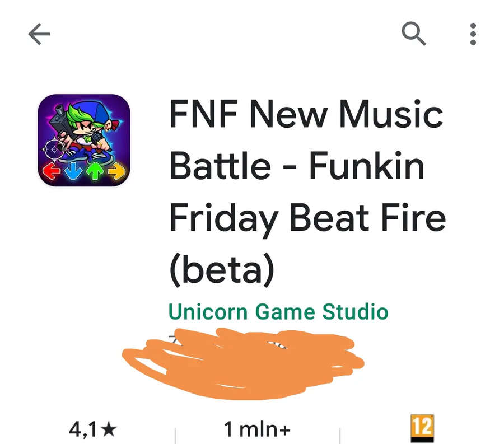504x444 pixels.
Task: Click the red left arrow in app icon
Action: [51, 170]
